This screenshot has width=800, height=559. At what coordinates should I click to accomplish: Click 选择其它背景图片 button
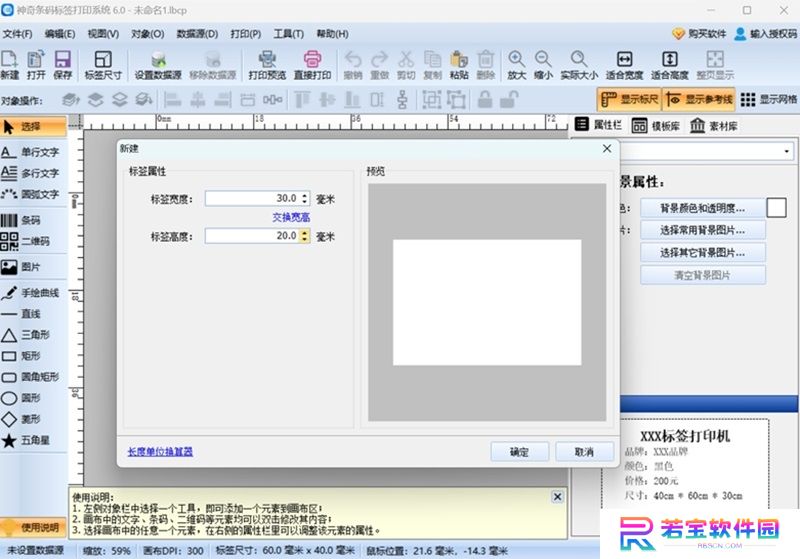tap(703, 252)
